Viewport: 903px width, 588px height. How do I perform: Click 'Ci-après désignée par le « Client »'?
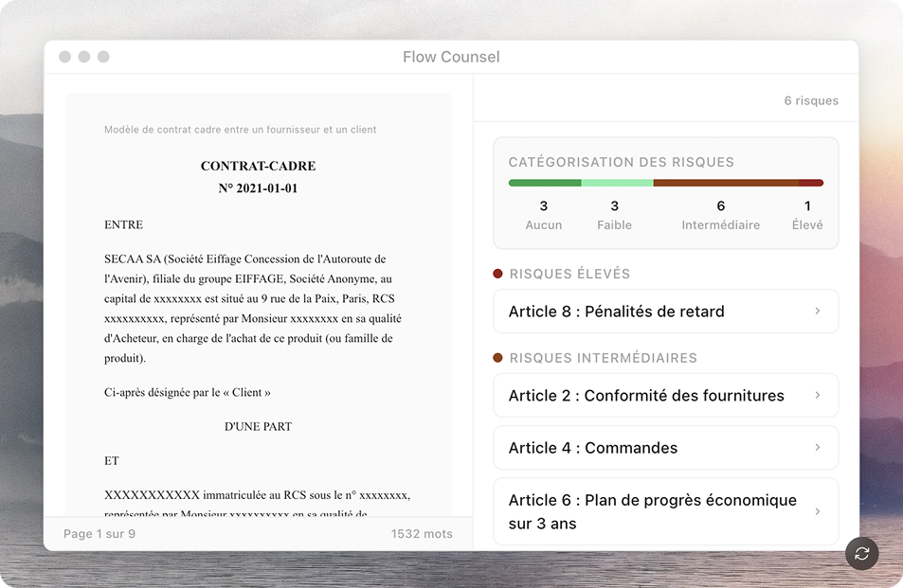(x=188, y=392)
